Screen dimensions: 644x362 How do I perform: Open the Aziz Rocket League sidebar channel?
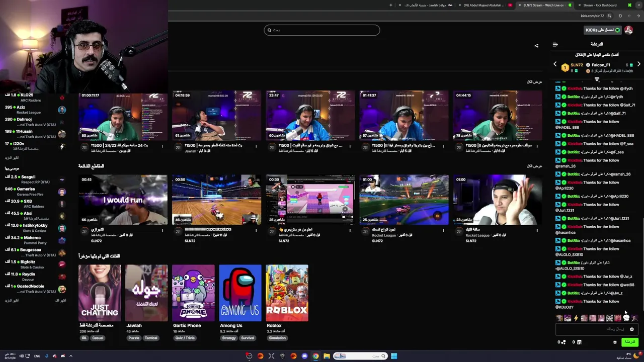(35, 110)
